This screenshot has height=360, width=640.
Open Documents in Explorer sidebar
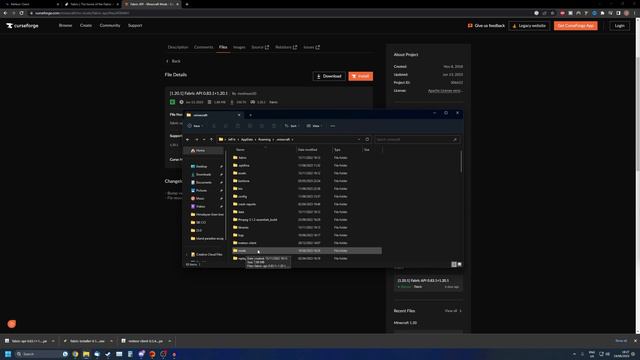[203, 182]
